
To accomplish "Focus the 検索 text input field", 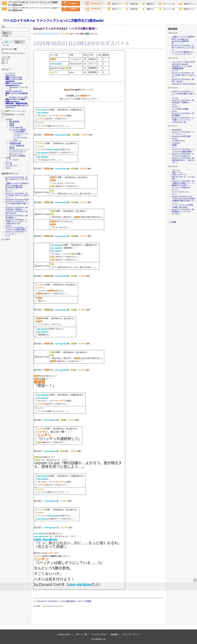I will pos(15,29).
